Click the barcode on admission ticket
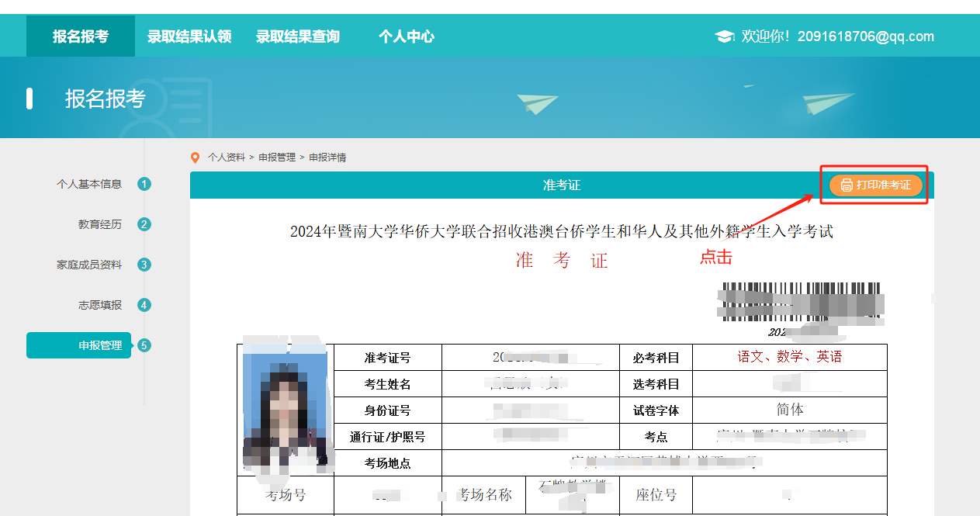The width and height of the screenshot is (980, 516). [x=801, y=301]
